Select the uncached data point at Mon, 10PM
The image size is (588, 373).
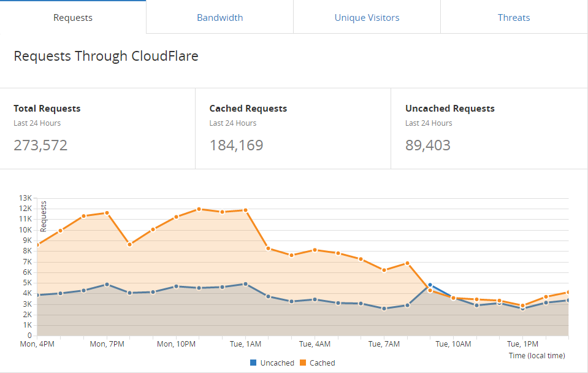[176, 286]
